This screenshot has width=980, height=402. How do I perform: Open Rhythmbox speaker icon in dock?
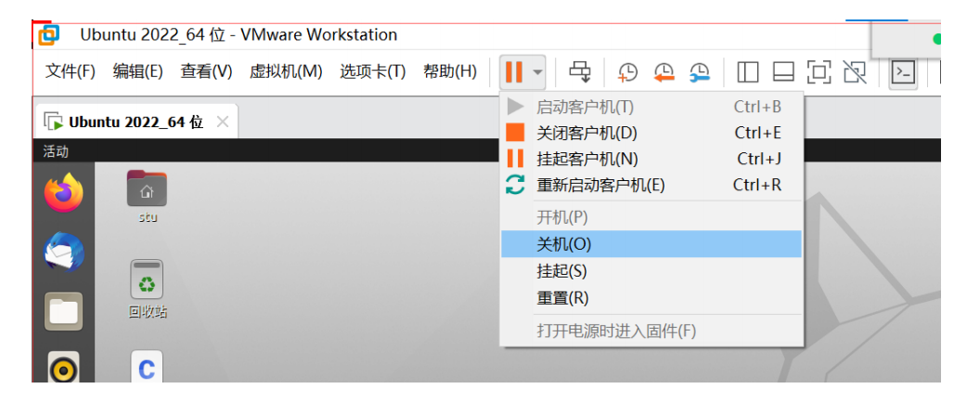pyautogui.click(x=63, y=367)
